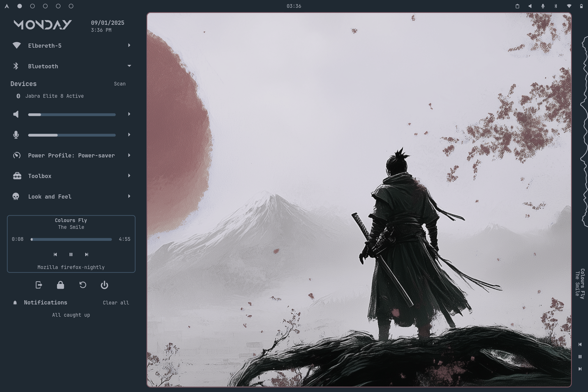The width and height of the screenshot is (588, 392).
Task: Click Scan for Bluetooth devices
Action: coord(120,84)
